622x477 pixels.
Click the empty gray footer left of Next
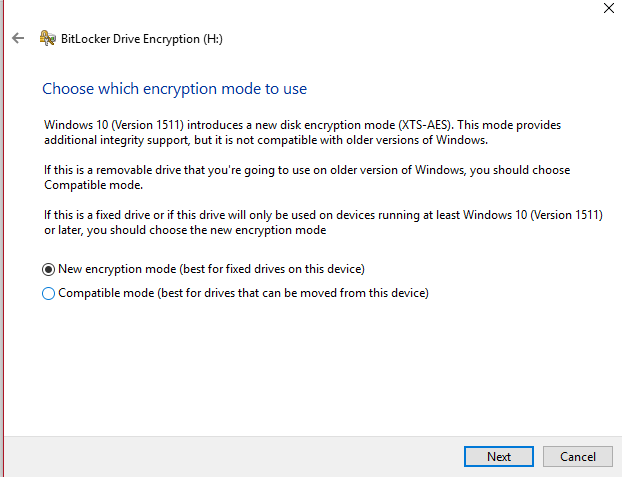pyautogui.click(x=234, y=457)
